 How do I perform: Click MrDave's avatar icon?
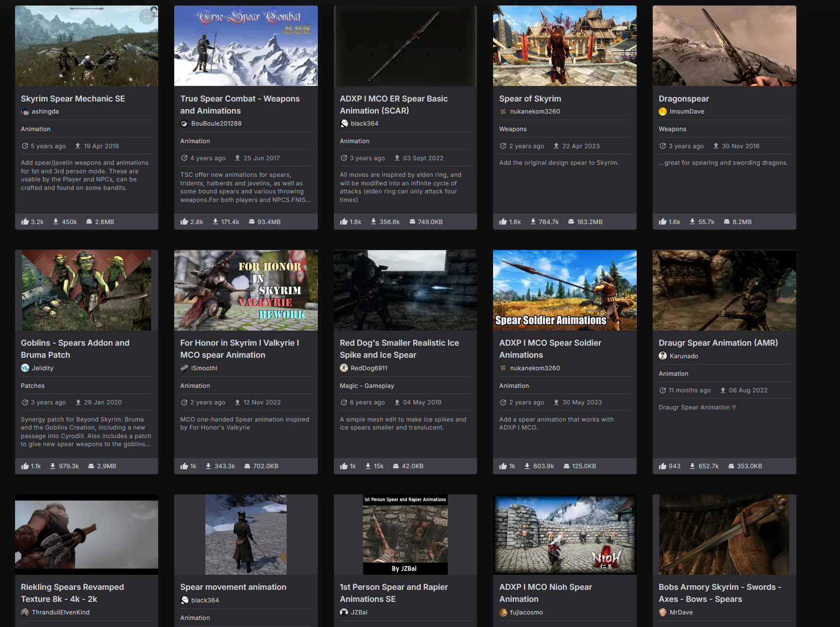point(663,612)
